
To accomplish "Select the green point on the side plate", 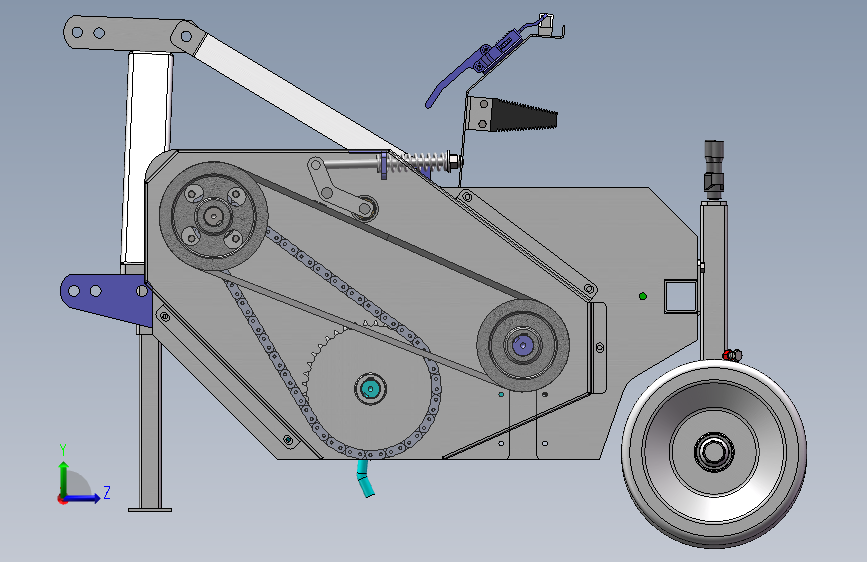I will (643, 296).
